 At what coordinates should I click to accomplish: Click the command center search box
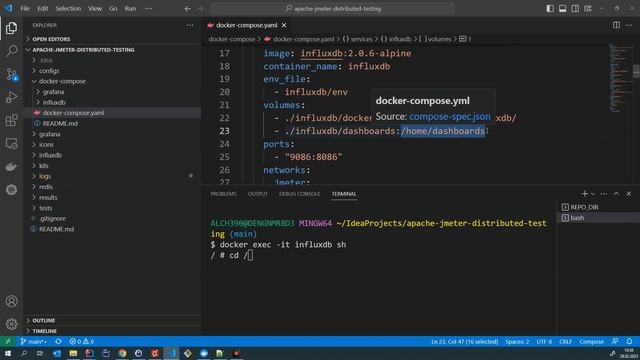(x=332, y=9)
